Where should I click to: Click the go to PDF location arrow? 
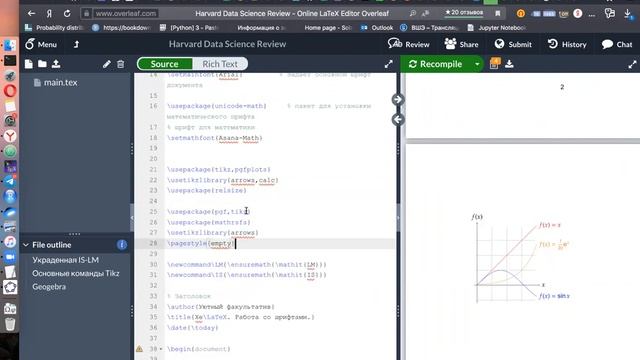pos(398,100)
